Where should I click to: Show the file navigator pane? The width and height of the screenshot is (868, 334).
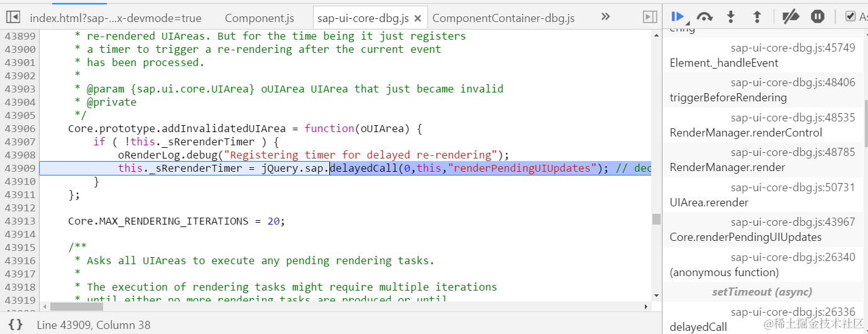pos(13,18)
